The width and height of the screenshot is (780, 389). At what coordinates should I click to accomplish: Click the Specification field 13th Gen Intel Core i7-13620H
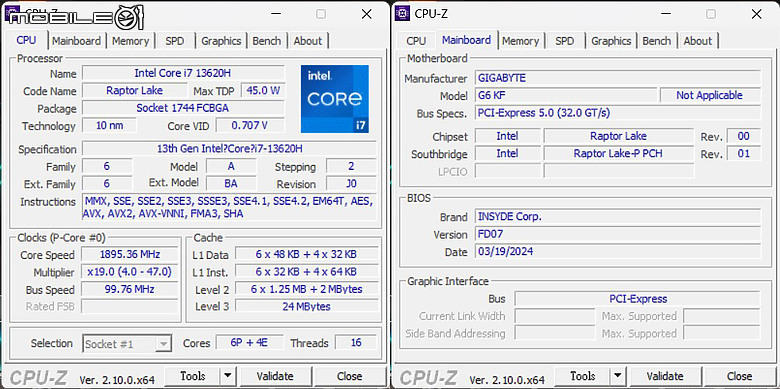point(229,149)
